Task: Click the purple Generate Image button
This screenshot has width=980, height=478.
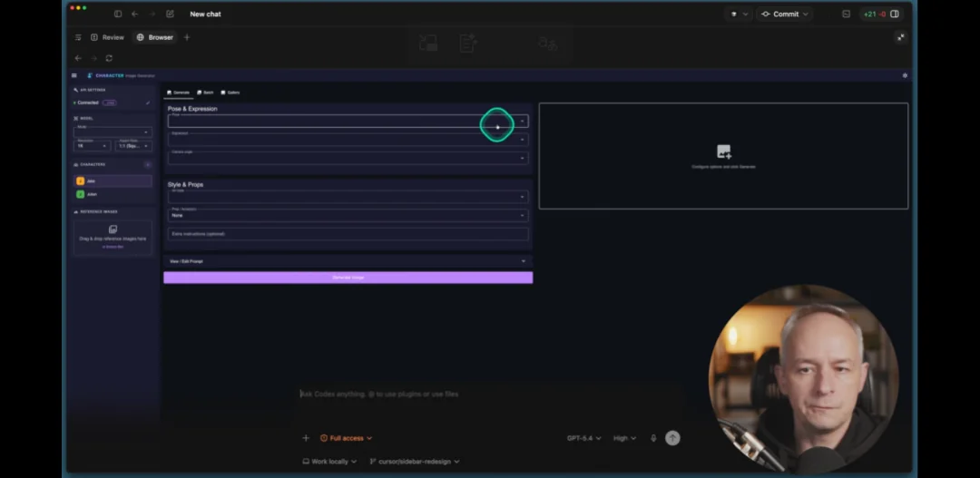Action: point(348,278)
